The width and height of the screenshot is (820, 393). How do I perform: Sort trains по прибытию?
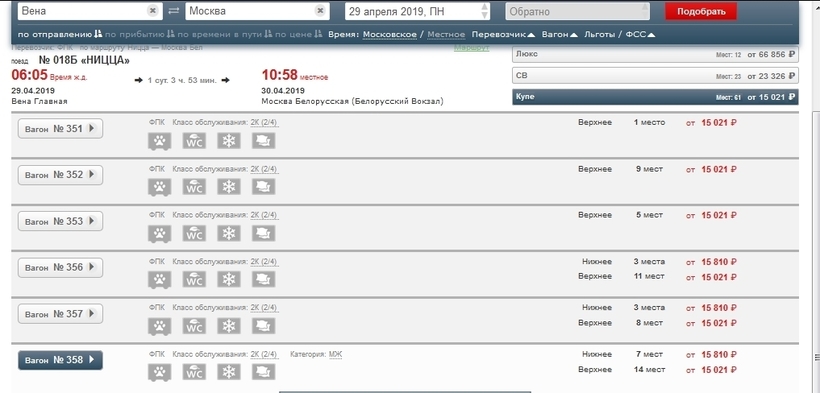(x=140, y=35)
